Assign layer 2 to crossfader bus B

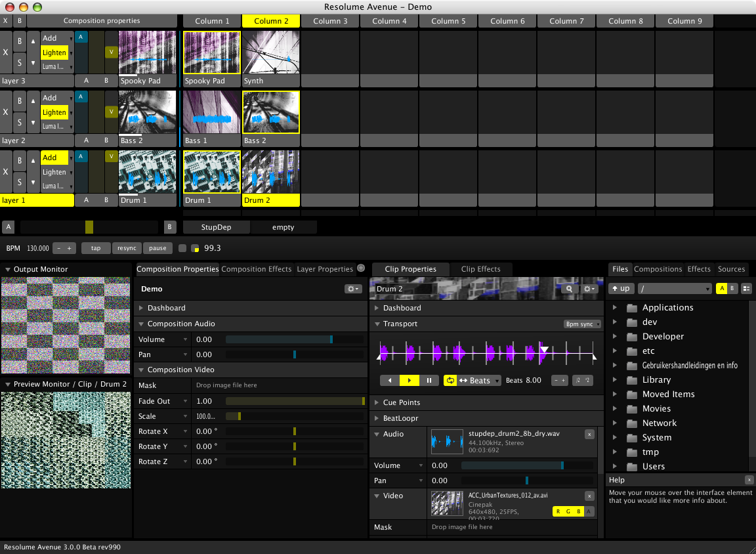pyautogui.click(x=106, y=140)
